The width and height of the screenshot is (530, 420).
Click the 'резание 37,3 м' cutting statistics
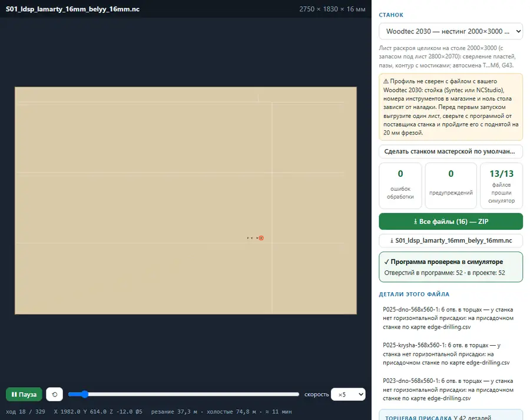174,412
